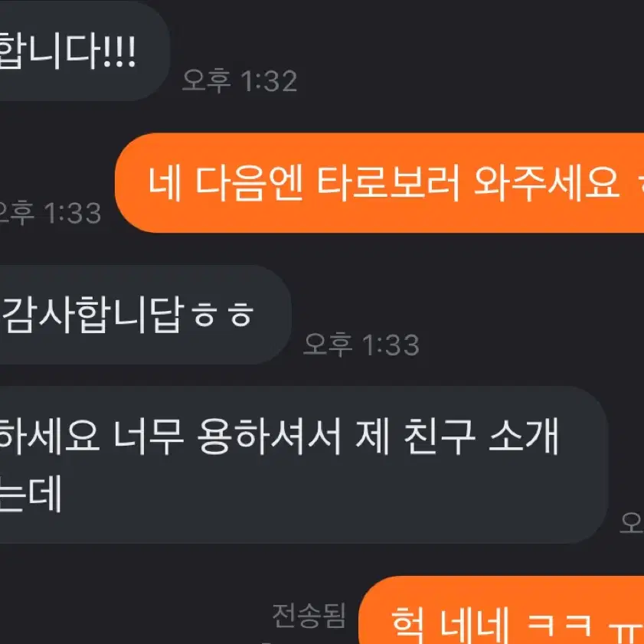The width and height of the screenshot is (644, 644).
Task: Tap the word "용하셔서" in the long message
Action: (269, 436)
